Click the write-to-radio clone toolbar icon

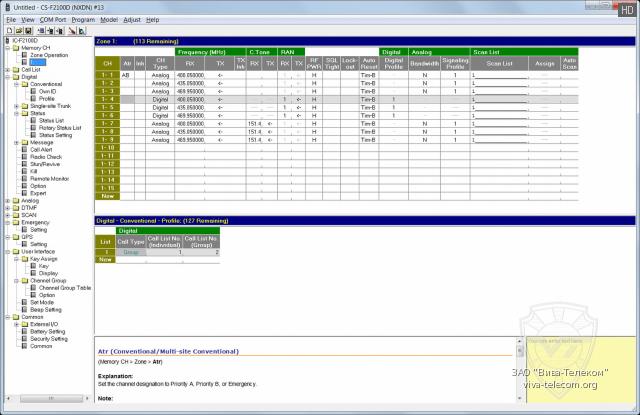click(60, 31)
